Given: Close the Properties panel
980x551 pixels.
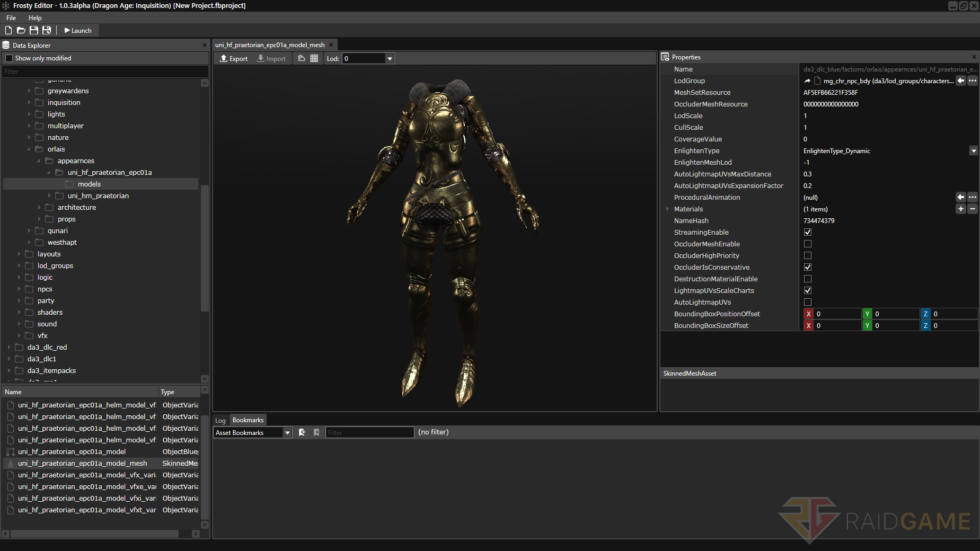Looking at the screenshot, I should click(x=974, y=57).
